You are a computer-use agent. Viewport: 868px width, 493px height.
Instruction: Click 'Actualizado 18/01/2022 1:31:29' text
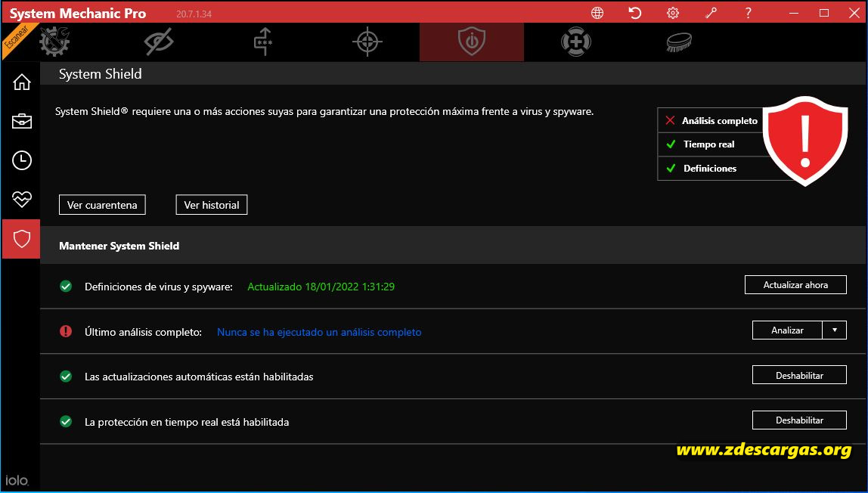point(321,287)
